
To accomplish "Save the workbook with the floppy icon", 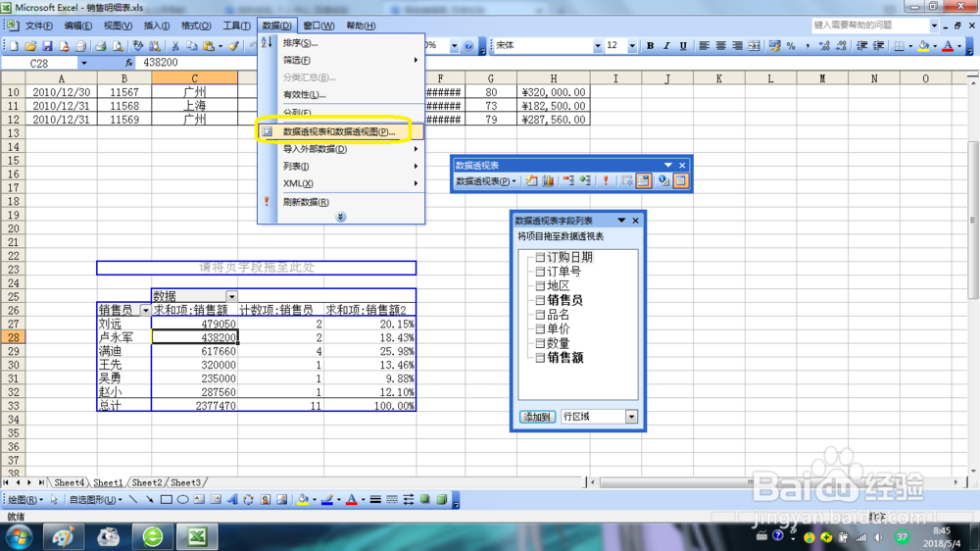I will click(x=47, y=46).
